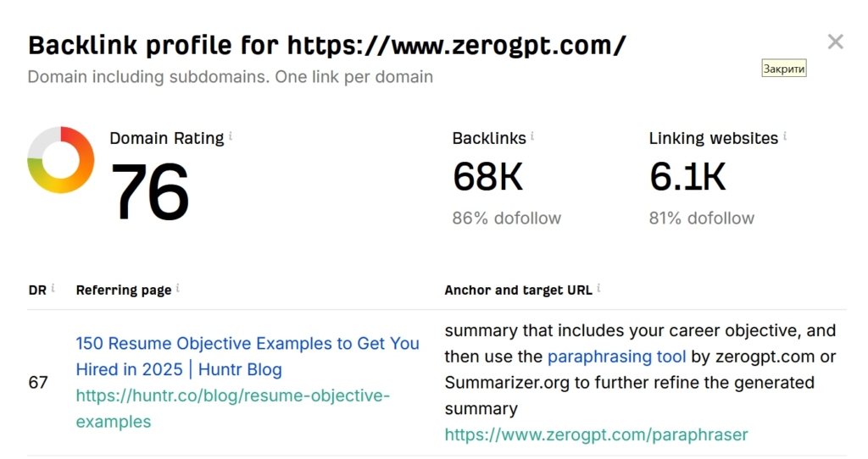Click the 6.1K linking websites count
This screenshot has height=459, width=868.
coord(687,176)
